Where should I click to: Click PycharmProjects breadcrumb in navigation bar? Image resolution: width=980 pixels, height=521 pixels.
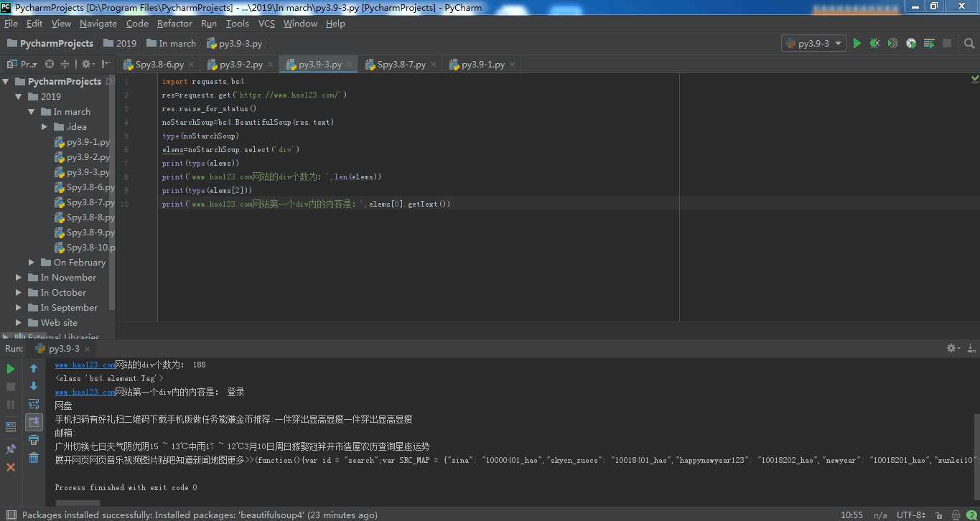pyautogui.click(x=50, y=44)
